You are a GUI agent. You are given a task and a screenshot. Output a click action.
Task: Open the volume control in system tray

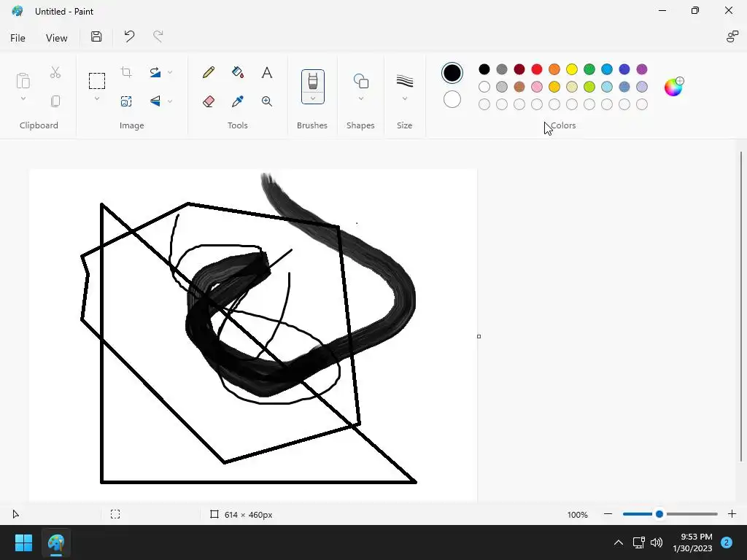[x=657, y=542]
